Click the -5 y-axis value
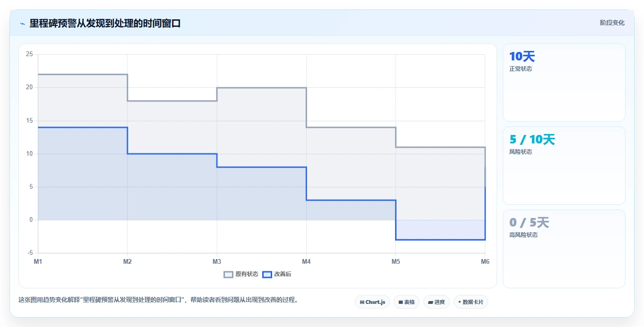The image size is (644, 327). (x=29, y=253)
